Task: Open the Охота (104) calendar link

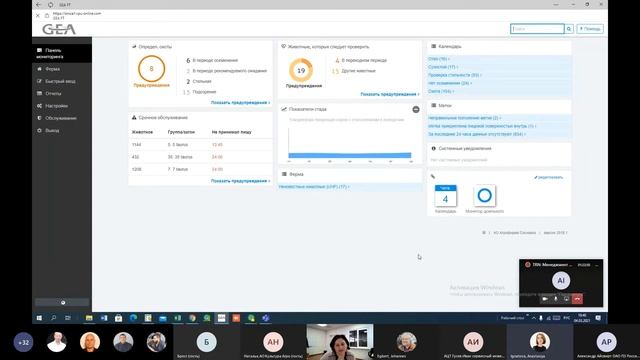Action: point(441,91)
